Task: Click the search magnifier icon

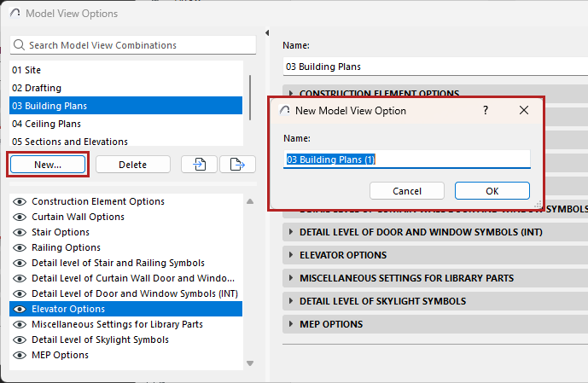Action: 20,45
